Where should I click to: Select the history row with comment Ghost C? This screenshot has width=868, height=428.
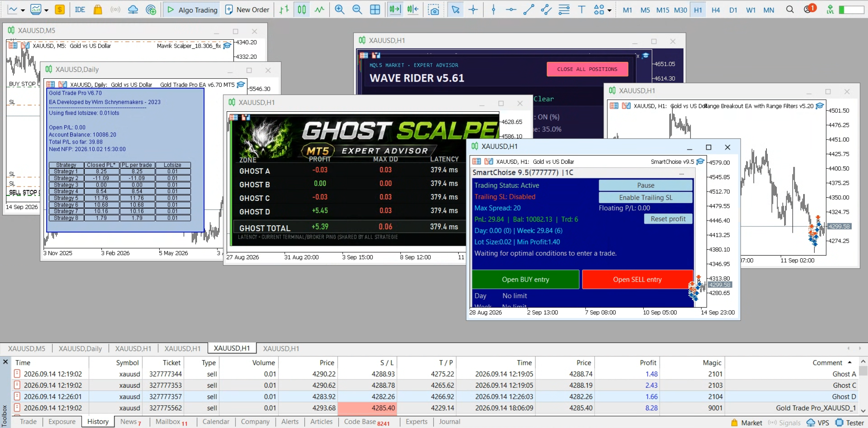click(435, 385)
